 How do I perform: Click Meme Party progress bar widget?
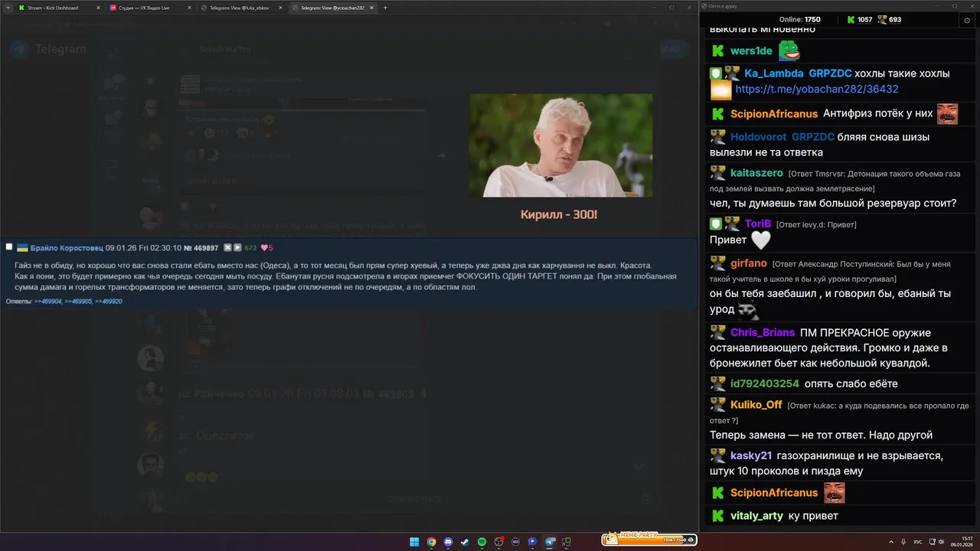point(648,539)
